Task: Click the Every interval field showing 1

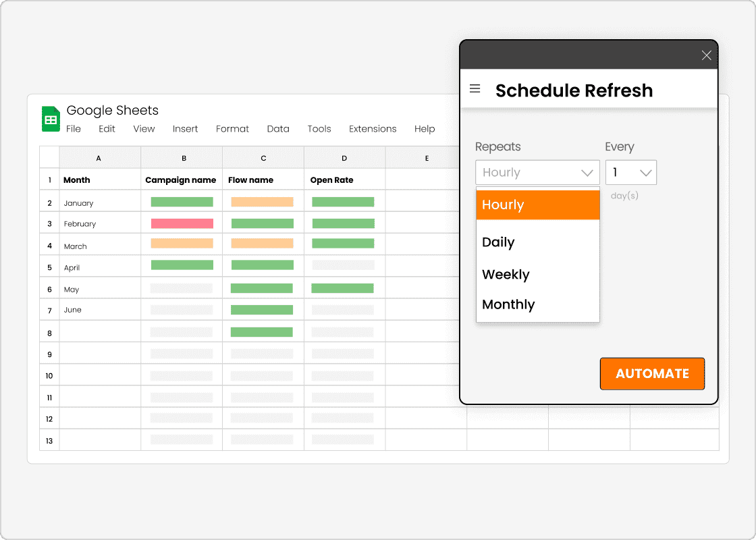Action: click(624, 172)
